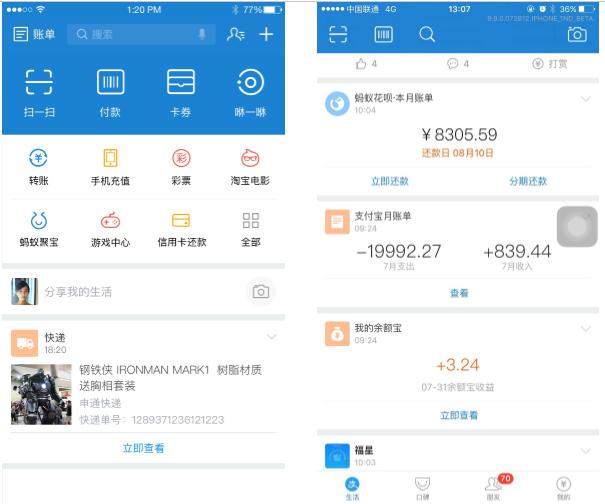Image resolution: width=605 pixels, height=504 pixels.
Task: Tap 支付宝月账单 orange card icon
Action: 337,222
